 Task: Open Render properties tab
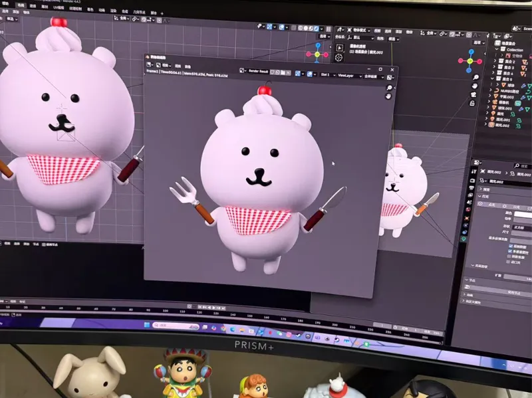coord(472,180)
